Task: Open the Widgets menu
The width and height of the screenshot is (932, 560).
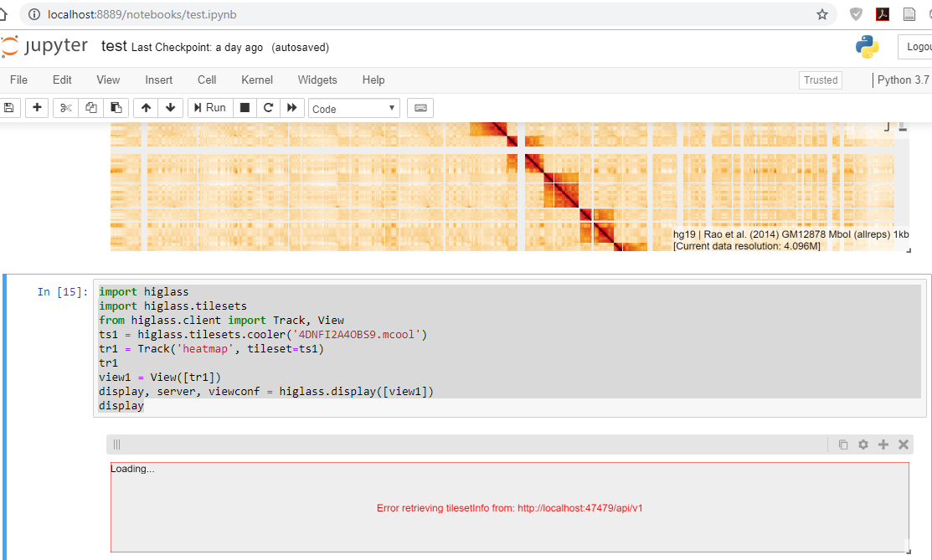Action: point(317,80)
